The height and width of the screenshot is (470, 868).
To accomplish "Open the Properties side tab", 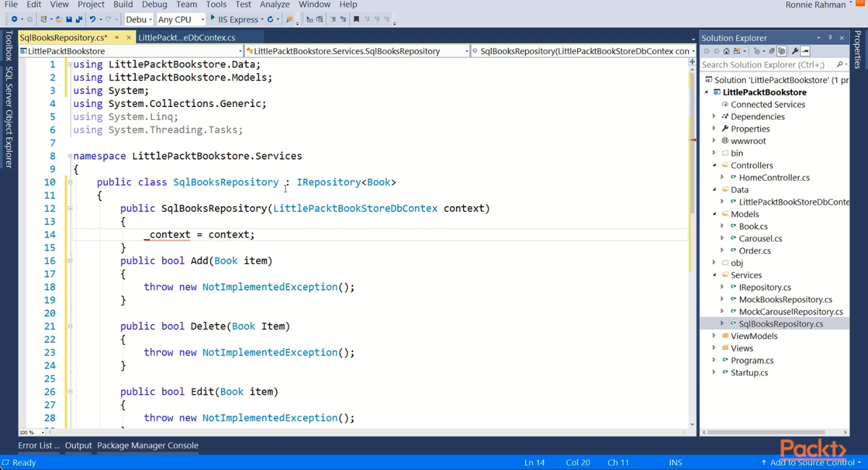I will [x=859, y=50].
